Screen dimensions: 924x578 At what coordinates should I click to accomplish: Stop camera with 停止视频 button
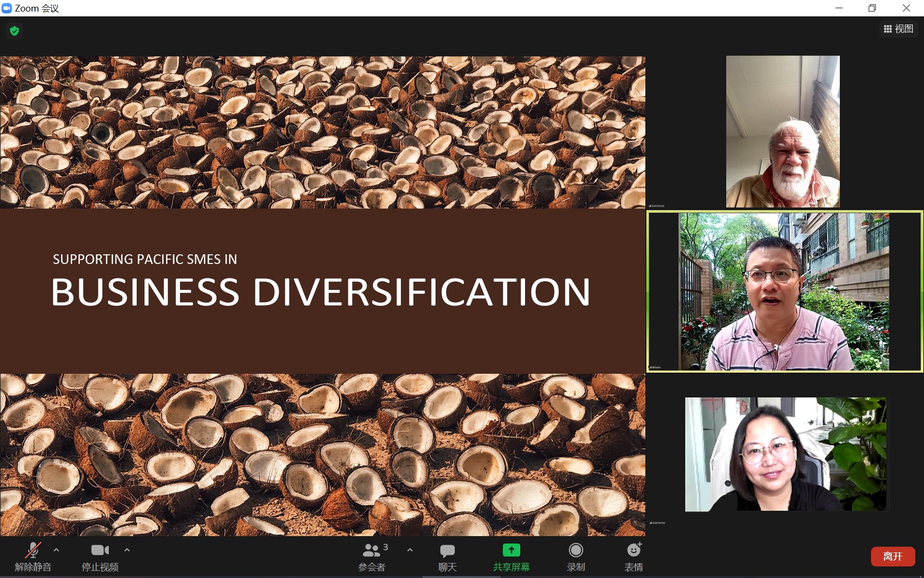tap(100, 556)
